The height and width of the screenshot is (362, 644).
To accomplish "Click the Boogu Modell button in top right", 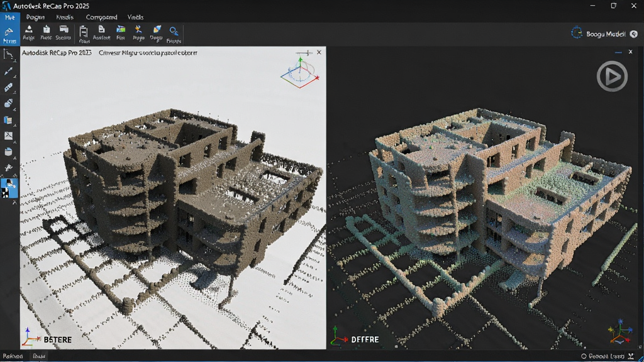I will tap(604, 34).
